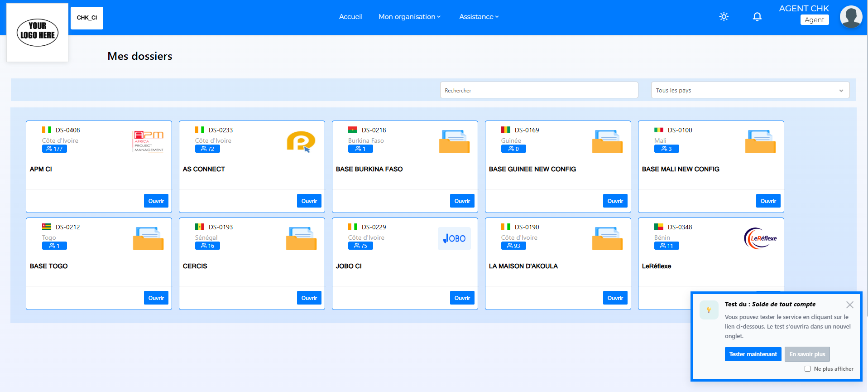Open the notifications bell

[x=757, y=17]
